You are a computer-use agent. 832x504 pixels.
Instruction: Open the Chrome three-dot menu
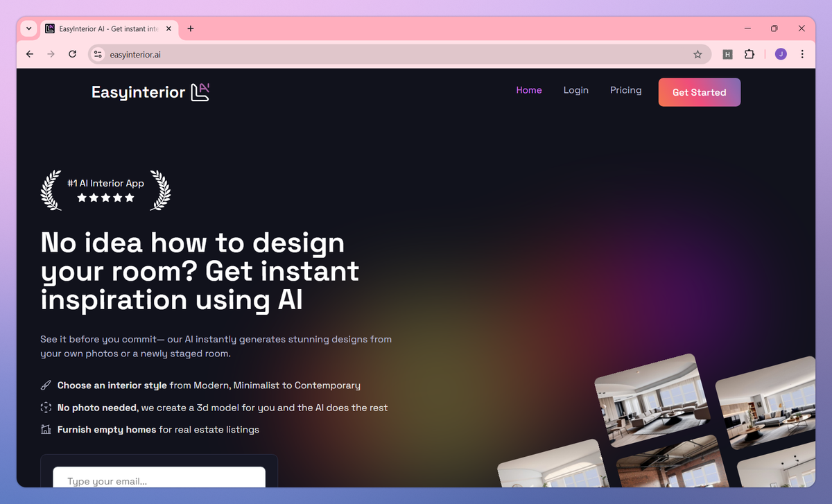[x=802, y=54]
